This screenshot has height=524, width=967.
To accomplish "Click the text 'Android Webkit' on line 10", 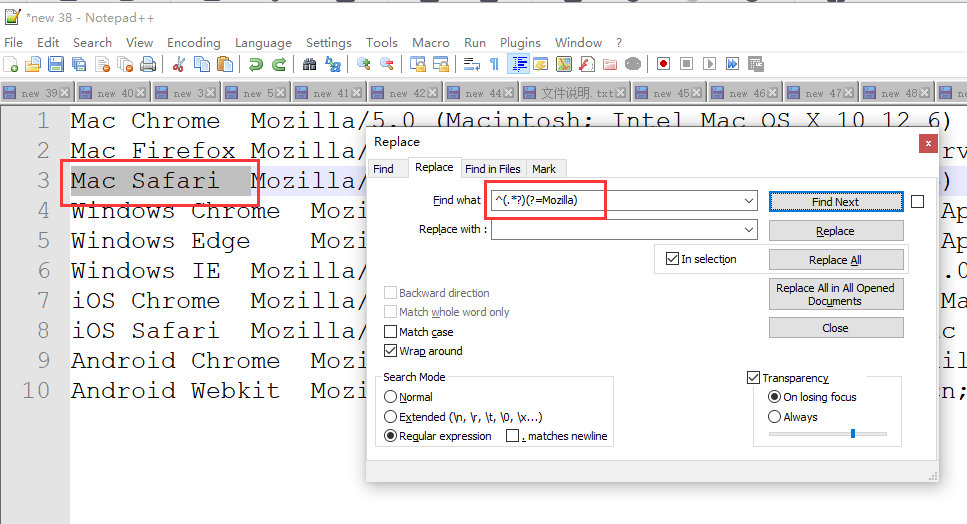I will tap(175, 390).
